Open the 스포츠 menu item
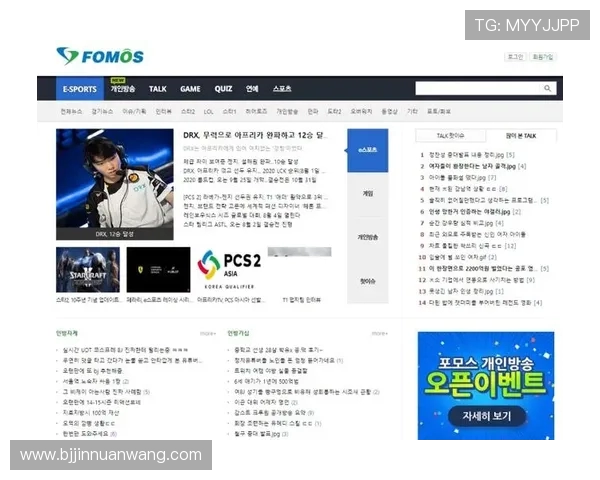Viewport: 600px width, 480px height. [282, 89]
